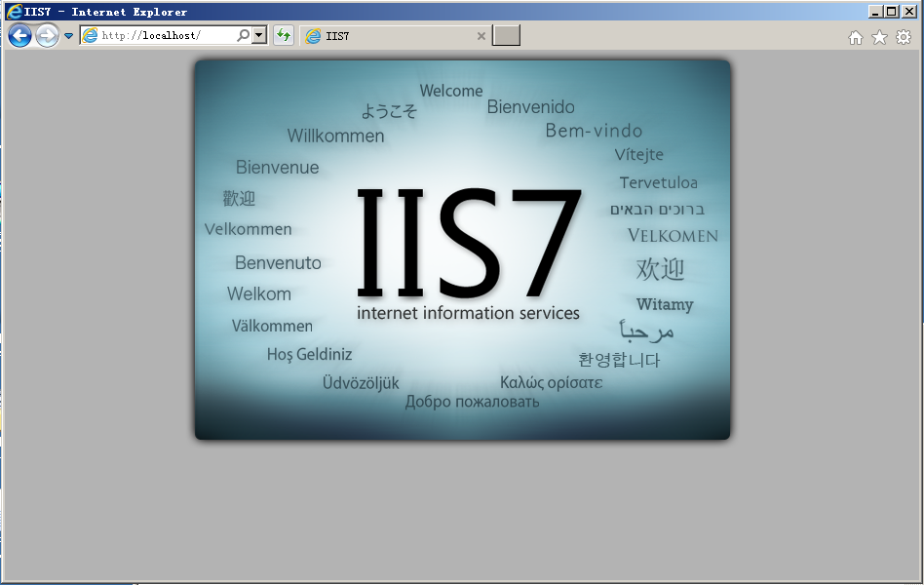Click the IIS7 welcome image
This screenshot has width=924, height=585.
(463, 250)
